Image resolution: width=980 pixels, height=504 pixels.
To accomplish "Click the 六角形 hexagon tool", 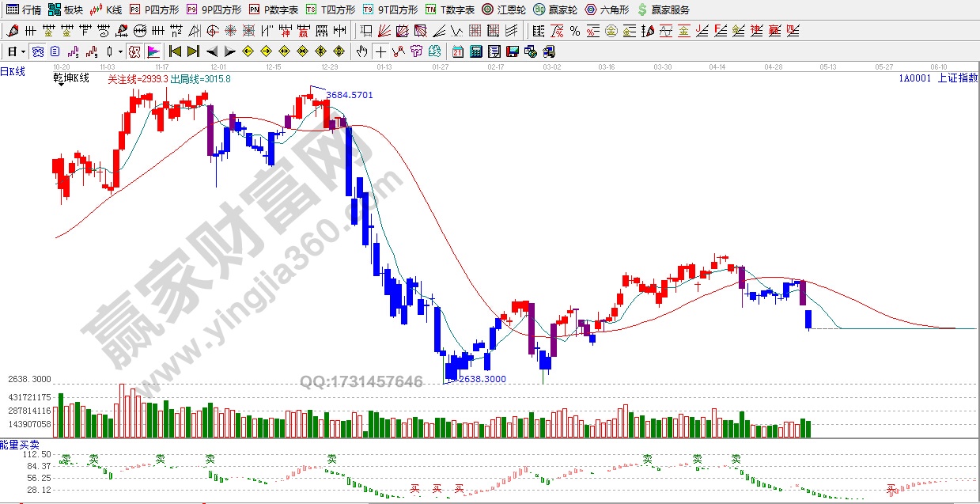I will 607,9.
